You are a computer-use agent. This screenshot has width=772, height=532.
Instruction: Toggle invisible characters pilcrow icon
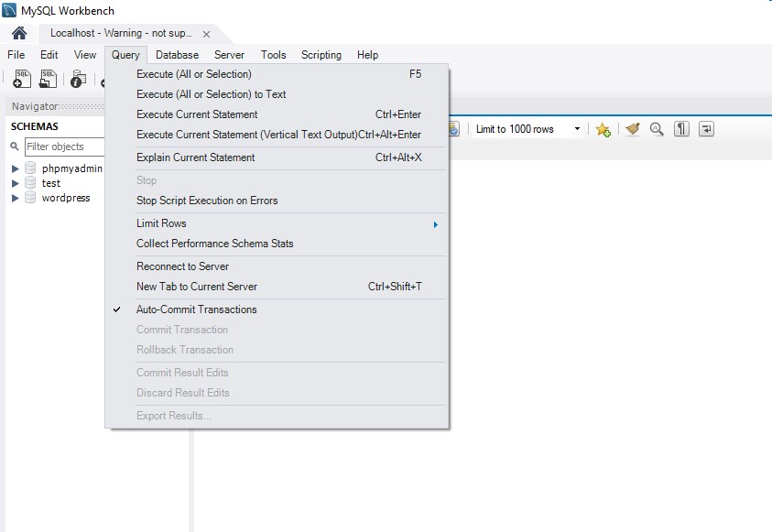681,130
